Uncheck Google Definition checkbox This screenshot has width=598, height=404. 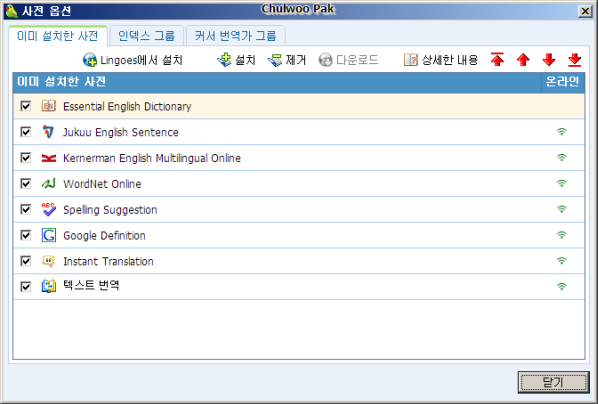point(26,235)
